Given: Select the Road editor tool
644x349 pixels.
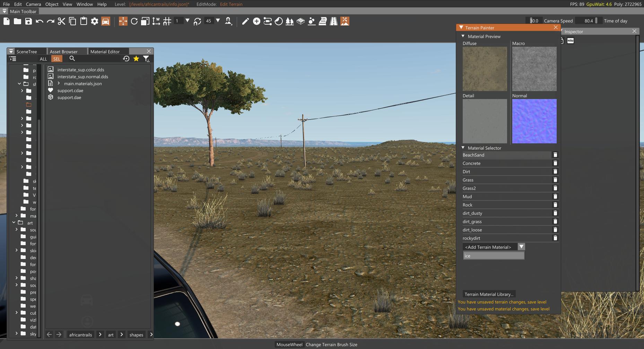Looking at the screenshot, I should 334,21.
